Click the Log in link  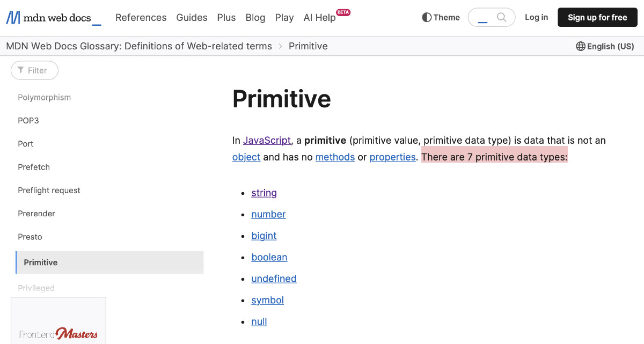537,17
